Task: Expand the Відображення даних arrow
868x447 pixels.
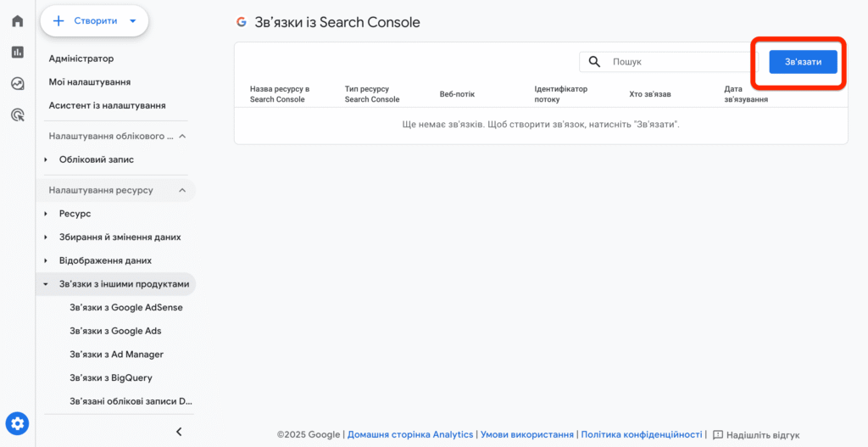Action: [x=46, y=260]
